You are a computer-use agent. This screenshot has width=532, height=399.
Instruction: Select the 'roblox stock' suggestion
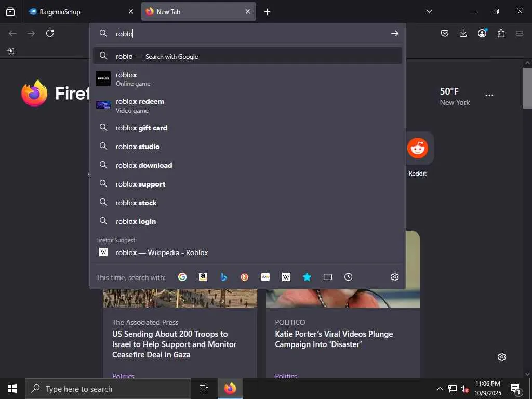247,203
